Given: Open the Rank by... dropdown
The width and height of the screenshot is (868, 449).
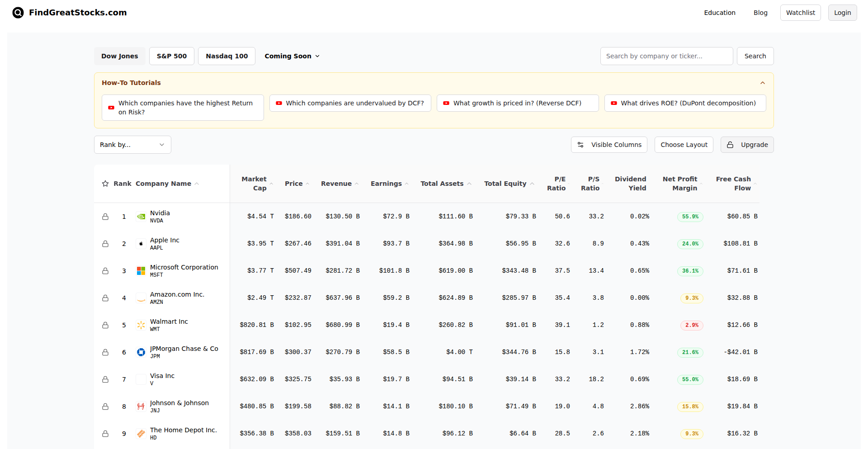Looking at the screenshot, I should (x=132, y=145).
